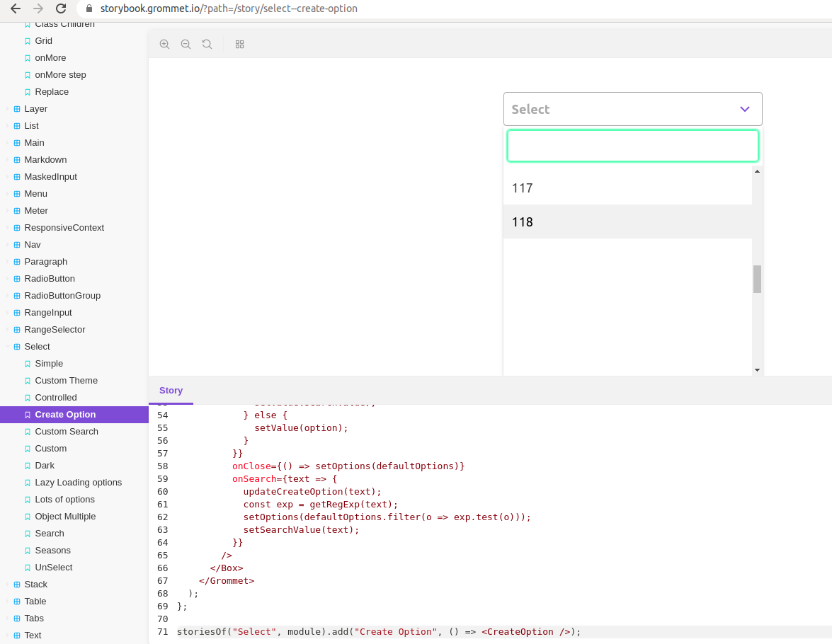Viewport: 832px width, 644px height.
Task: Click the bookmark icon beside Seasons
Action: pos(28,550)
